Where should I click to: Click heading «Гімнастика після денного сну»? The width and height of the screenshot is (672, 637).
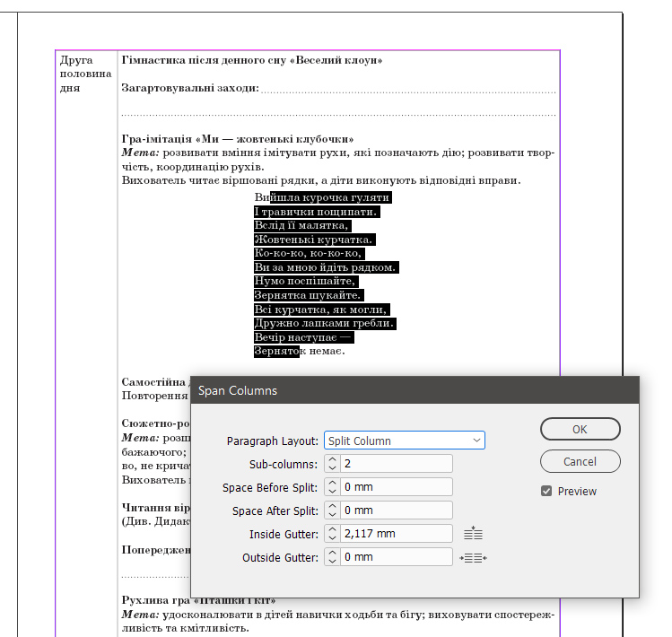pyautogui.click(x=251, y=60)
